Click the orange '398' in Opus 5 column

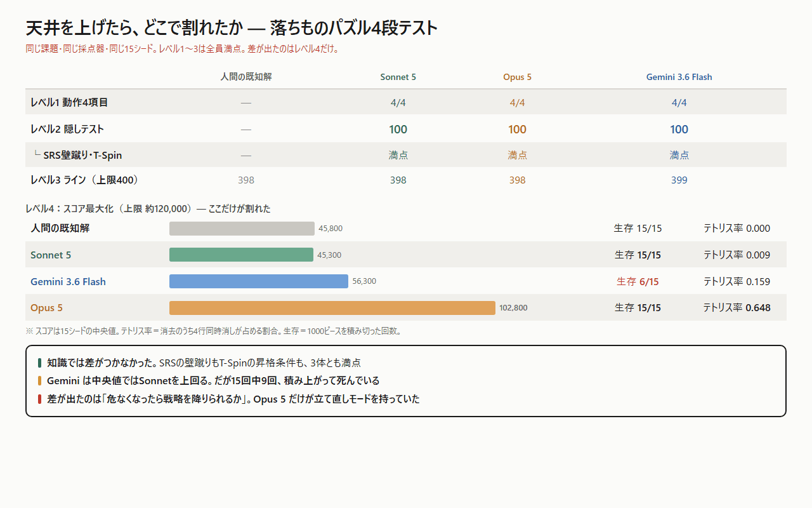pos(518,180)
